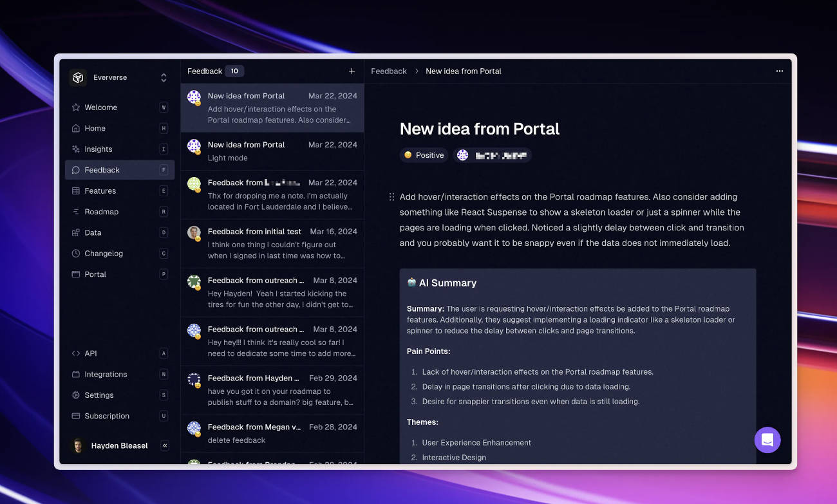The height and width of the screenshot is (504, 837).
Task: Open the Changelog page
Action: 120,254
